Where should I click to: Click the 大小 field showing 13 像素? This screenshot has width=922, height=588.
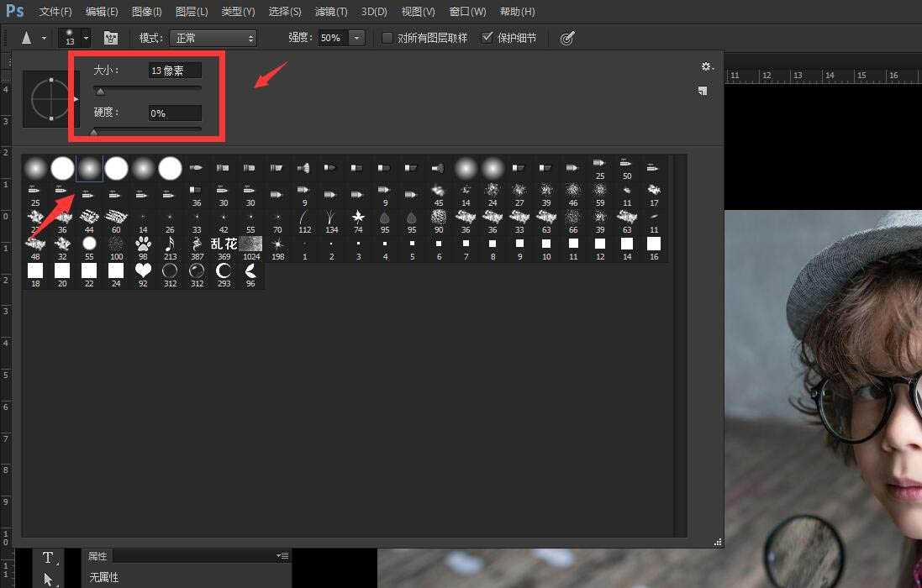point(175,71)
